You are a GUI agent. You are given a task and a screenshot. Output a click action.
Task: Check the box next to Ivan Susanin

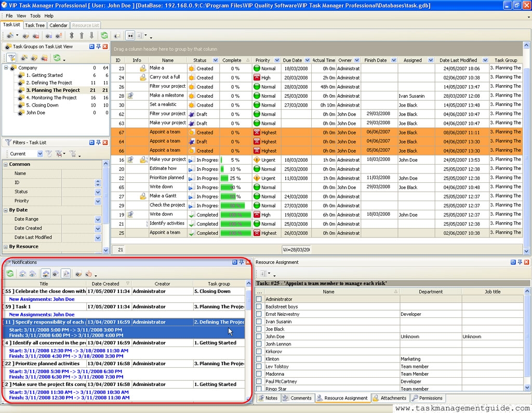click(259, 322)
